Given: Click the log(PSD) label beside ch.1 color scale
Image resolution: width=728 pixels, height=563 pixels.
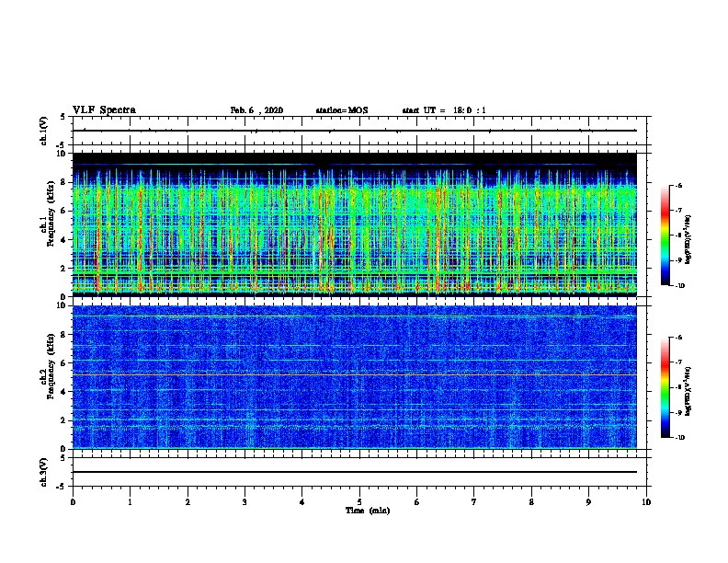Looking at the screenshot, I should tap(688, 239).
